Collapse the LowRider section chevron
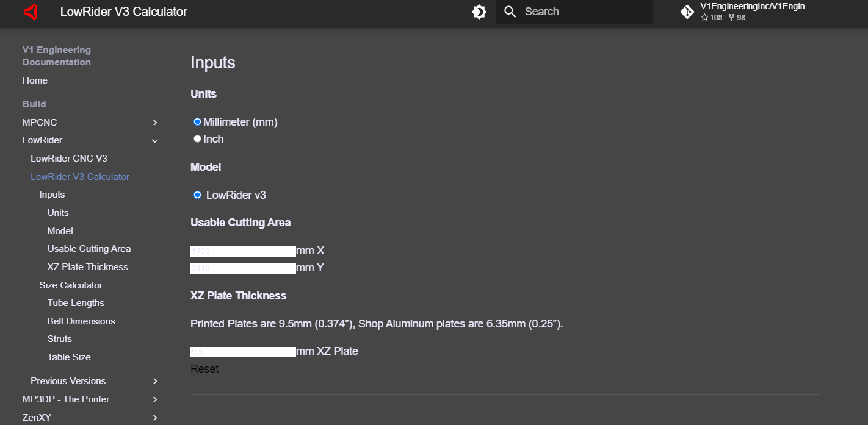 [x=155, y=140]
